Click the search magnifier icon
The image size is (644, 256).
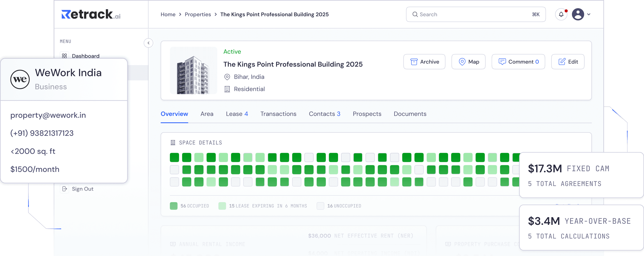point(415,14)
